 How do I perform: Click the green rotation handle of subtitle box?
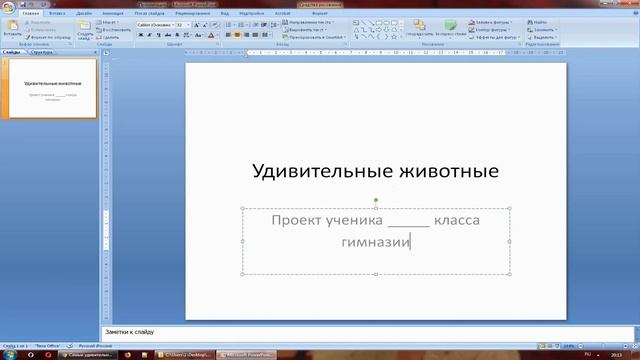[x=376, y=200]
